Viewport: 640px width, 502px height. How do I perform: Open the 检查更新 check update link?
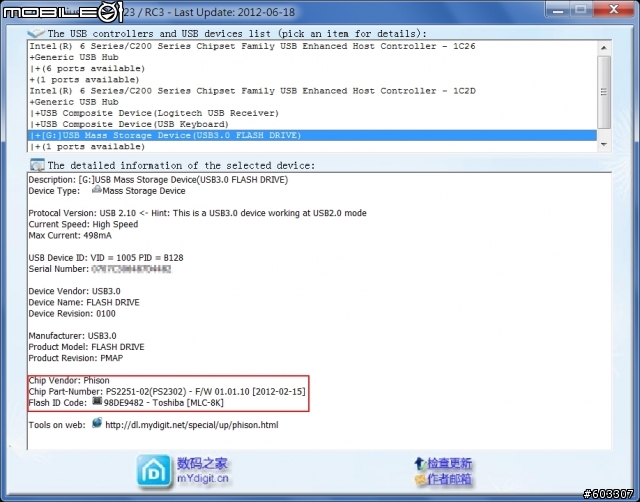(449, 464)
